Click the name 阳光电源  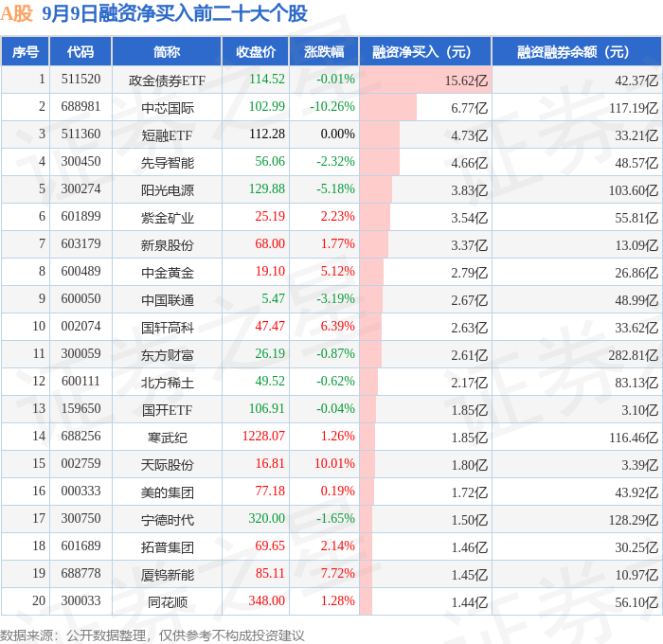pos(168,190)
